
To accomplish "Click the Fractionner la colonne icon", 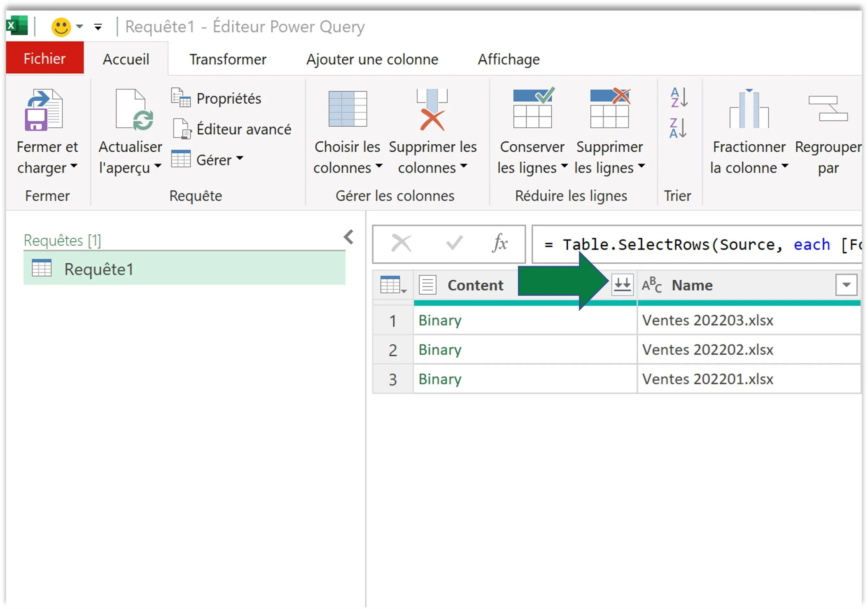I will point(749,110).
